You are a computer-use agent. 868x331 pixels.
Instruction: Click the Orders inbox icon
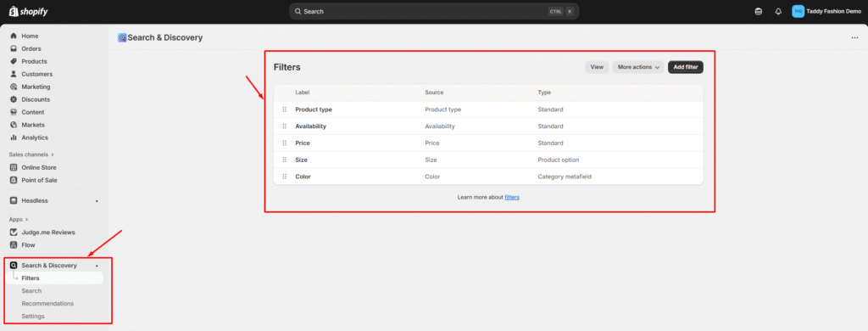tap(14, 48)
